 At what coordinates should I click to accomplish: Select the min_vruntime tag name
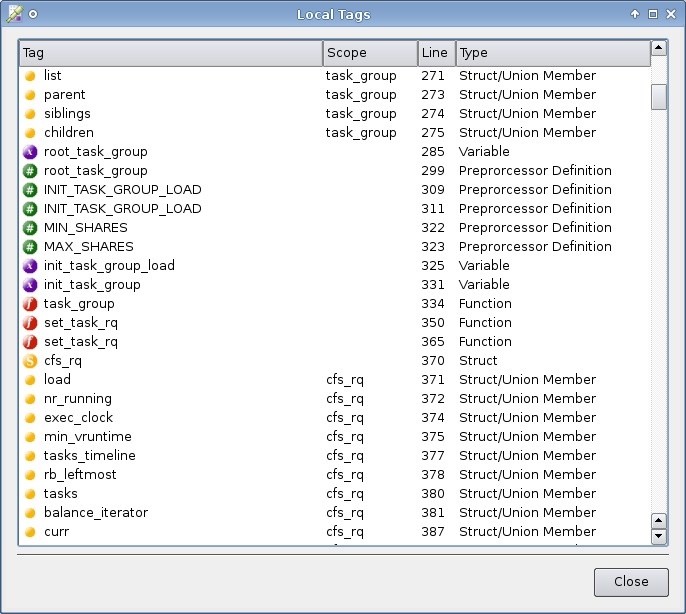click(88, 437)
